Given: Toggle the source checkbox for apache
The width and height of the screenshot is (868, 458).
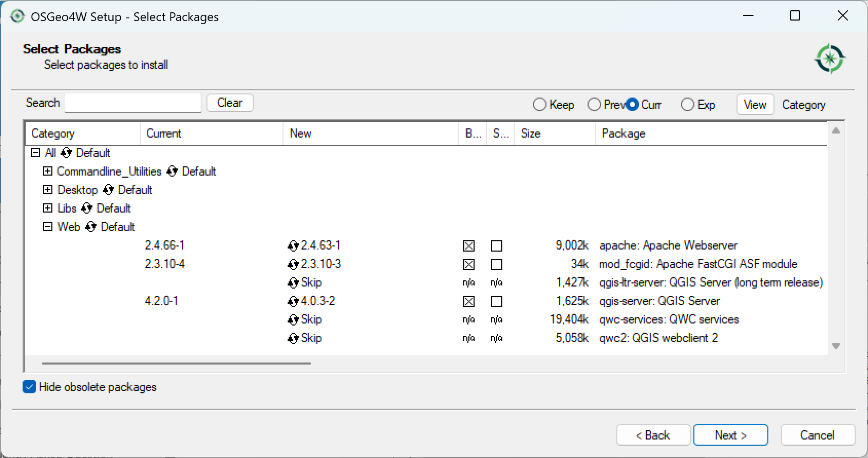Looking at the screenshot, I should click(x=497, y=246).
